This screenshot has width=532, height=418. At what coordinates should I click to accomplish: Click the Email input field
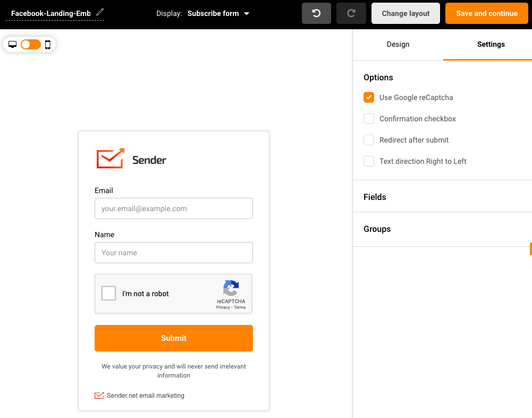tap(174, 208)
